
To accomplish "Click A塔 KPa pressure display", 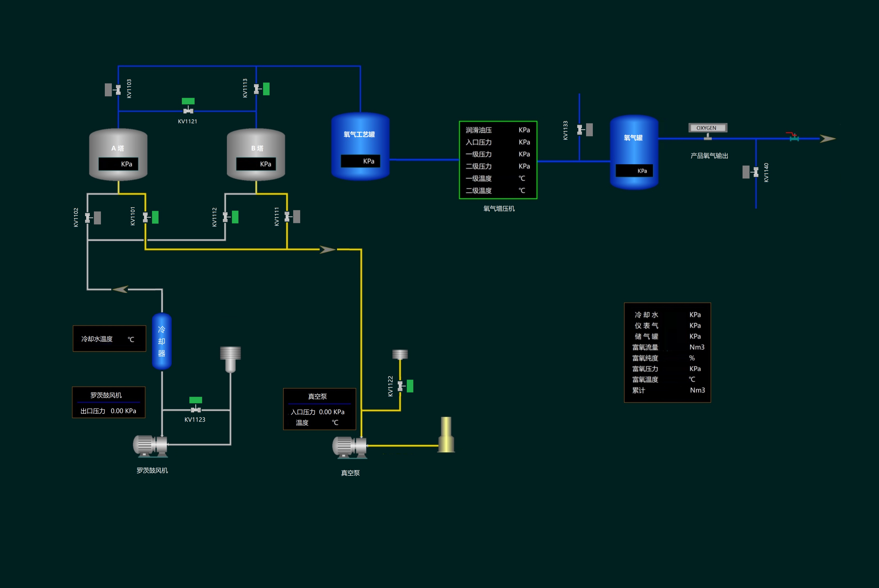I will point(118,164).
